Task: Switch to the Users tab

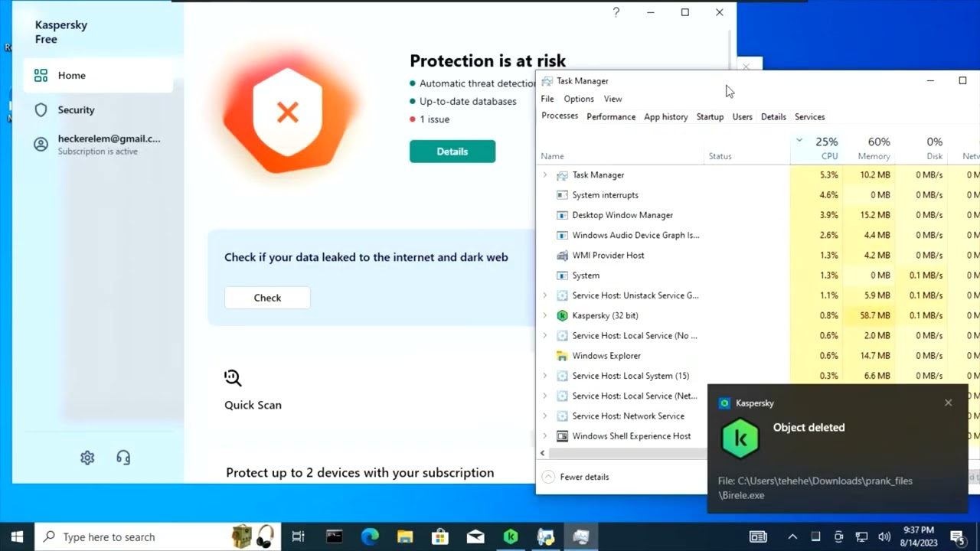Action: coord(742,117)
